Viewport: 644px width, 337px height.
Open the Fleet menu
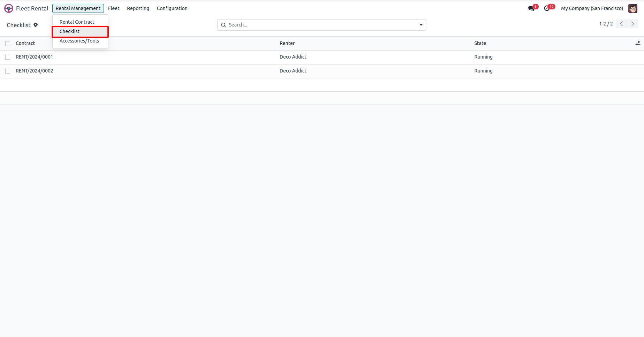114,8
